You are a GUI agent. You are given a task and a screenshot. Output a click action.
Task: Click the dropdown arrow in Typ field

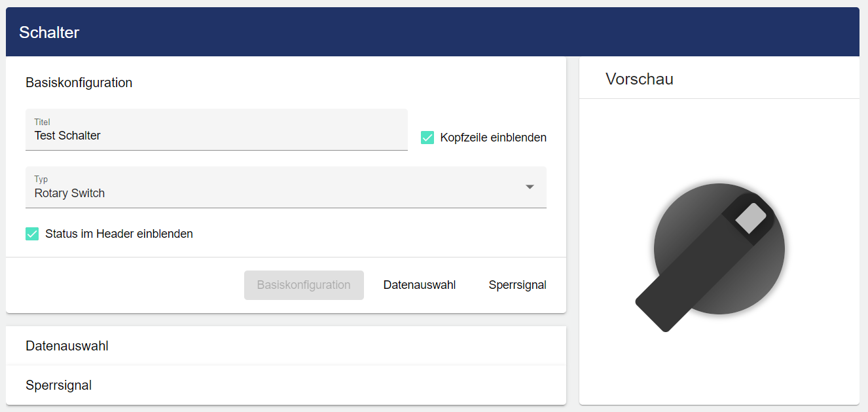coord(530,187)
